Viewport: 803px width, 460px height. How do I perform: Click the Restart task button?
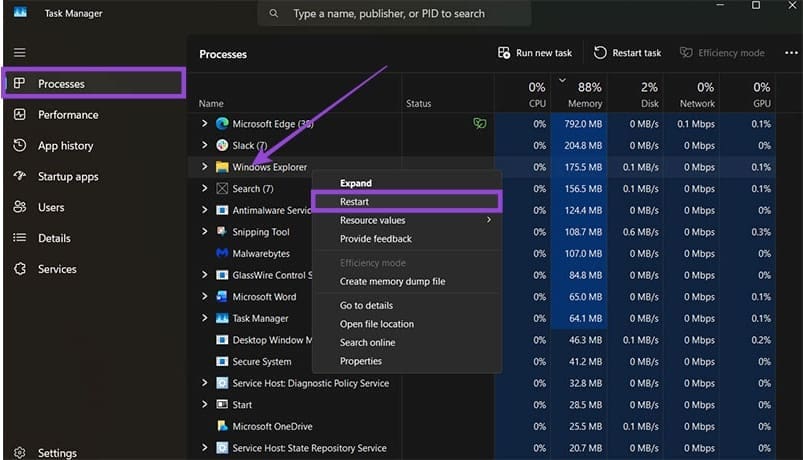(627, 53)
